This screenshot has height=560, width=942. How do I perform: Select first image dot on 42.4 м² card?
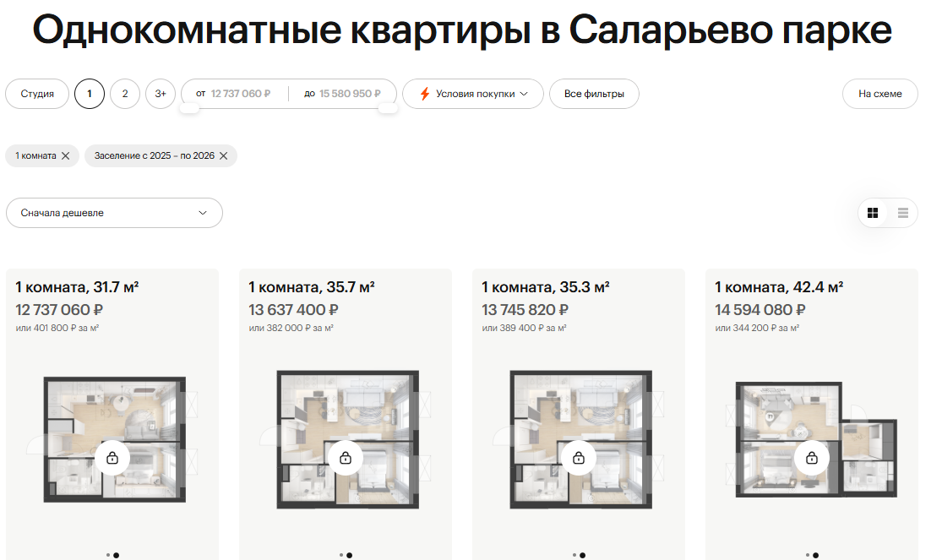pos(808,555)
